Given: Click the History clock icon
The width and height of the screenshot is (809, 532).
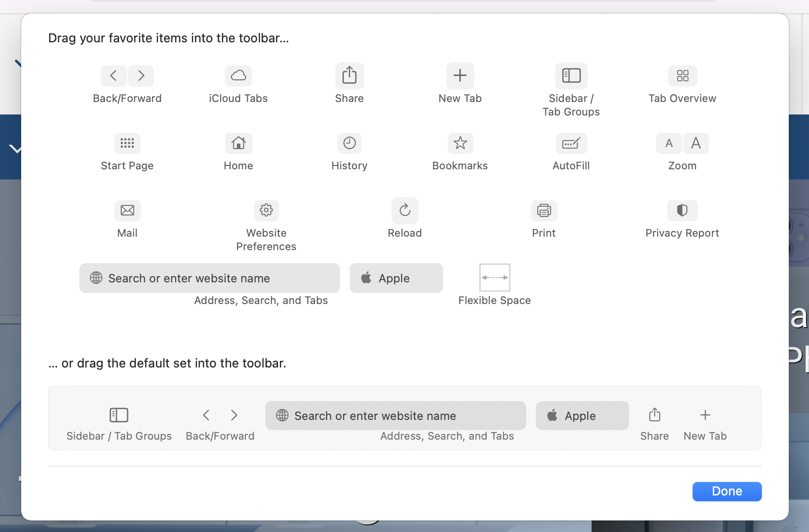Looking at the screenshot, I should pos(349,143).
